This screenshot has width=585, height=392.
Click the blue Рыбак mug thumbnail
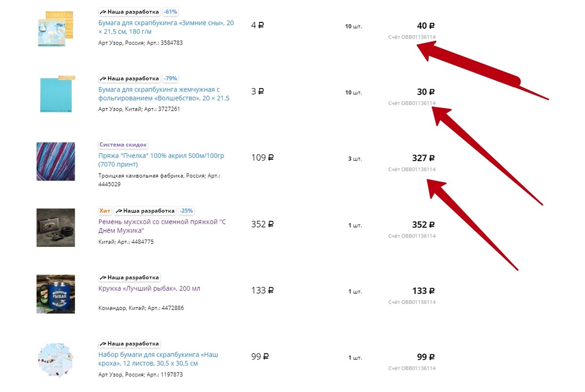tap(56, 294)
